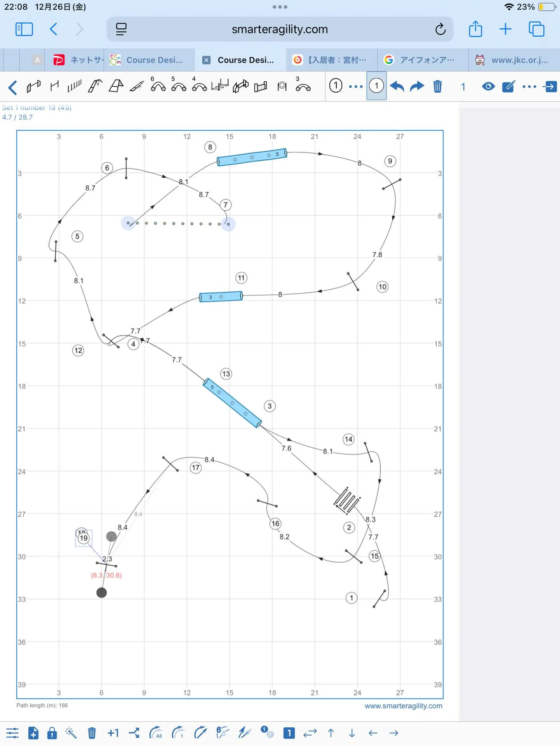Open the www.smarteragility.com link
Screen dimensions: 560x746
(403, 706)
